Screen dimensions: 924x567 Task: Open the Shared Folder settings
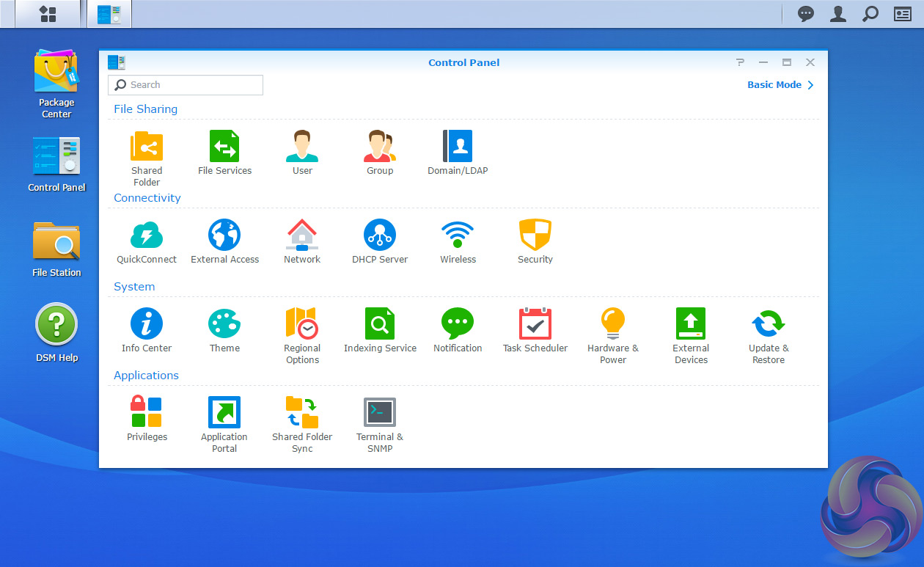[x=147, y=157]
